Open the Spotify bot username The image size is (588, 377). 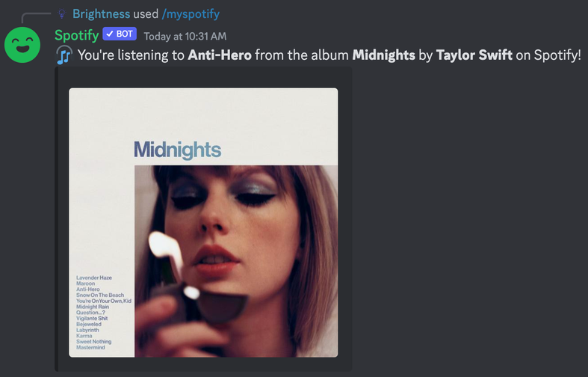click(x=76, y=35)
